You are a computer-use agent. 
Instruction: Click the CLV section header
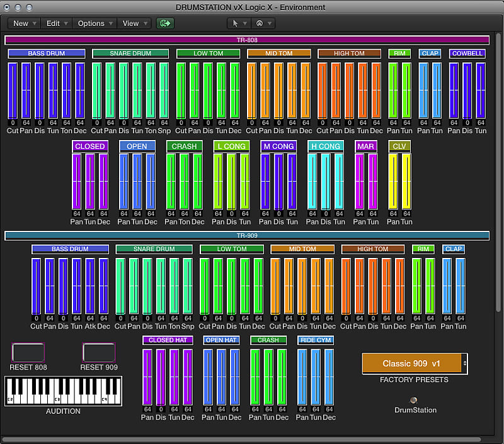pyautogui.click(x=399, y=146)
